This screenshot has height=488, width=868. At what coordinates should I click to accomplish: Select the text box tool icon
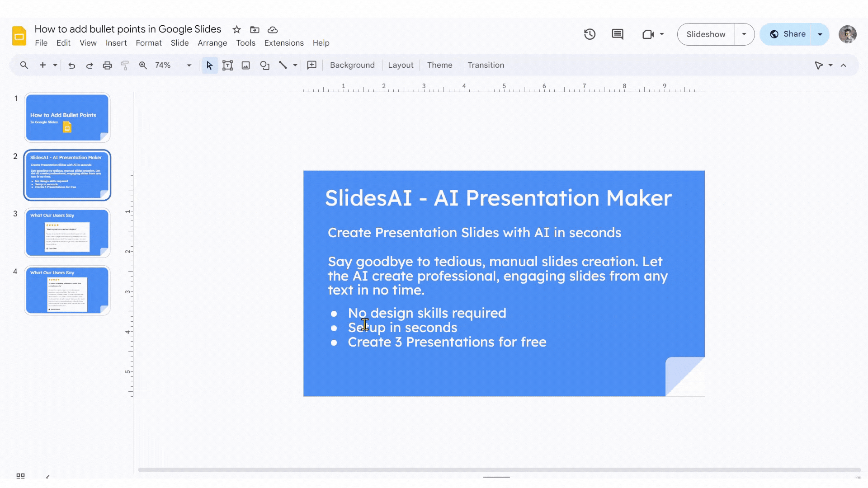[227, 65]
